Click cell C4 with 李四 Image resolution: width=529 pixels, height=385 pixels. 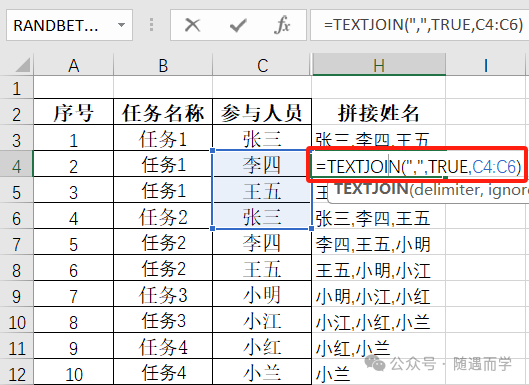[262, 164]
